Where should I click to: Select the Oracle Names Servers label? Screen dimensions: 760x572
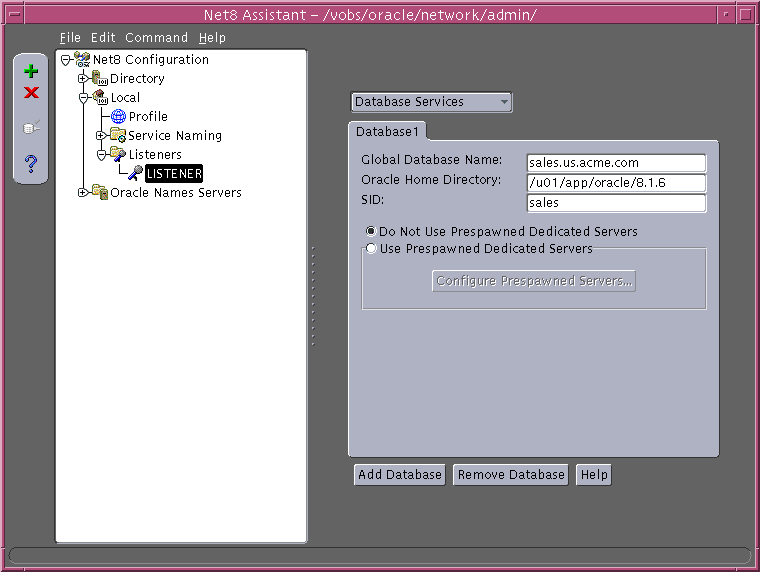[176, 192]
